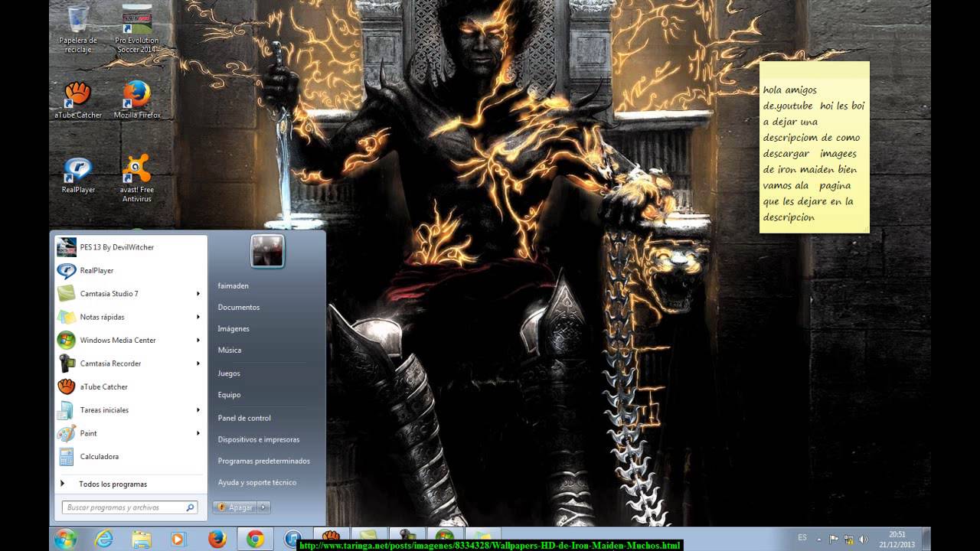This screenshot has width=980, height=551.
Task: Launch PES 13 By DevilWitcher from Start menu
Action: click(129, 247)
